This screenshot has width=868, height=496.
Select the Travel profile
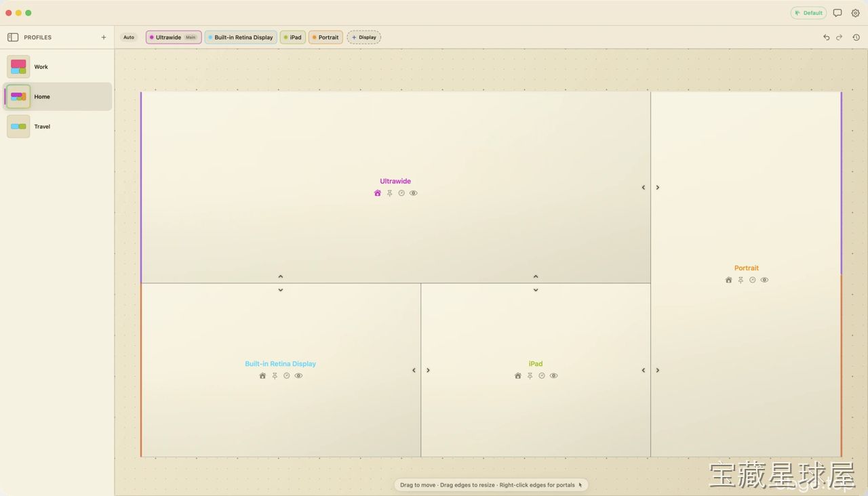[x=58, y=127]
